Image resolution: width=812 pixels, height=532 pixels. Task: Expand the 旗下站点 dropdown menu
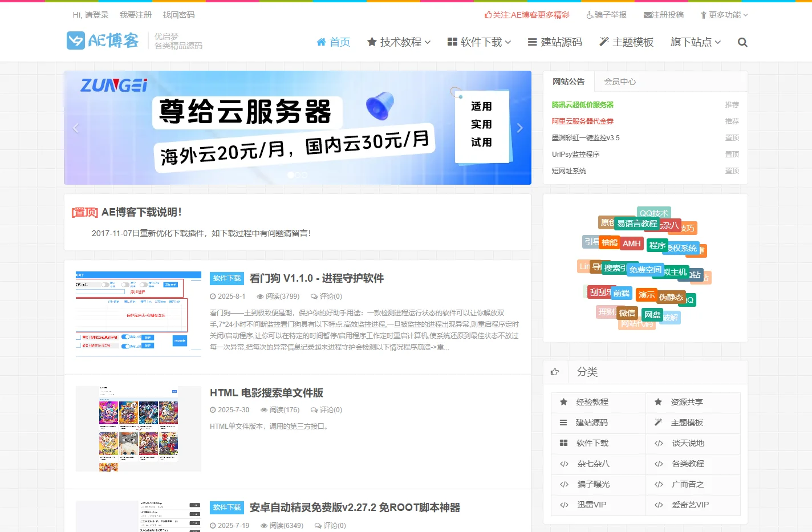696,42
